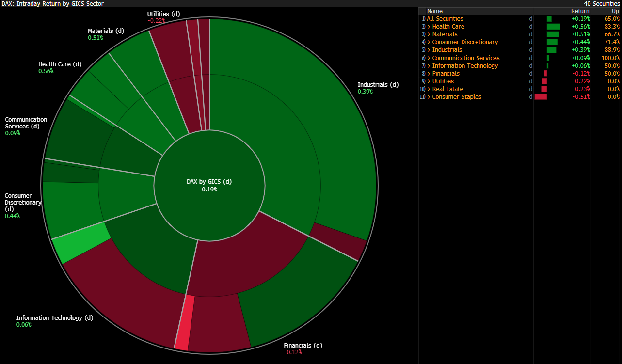Click the green return bar for Health Care
The width and height of the screenshot is (622, 364).
553,27
